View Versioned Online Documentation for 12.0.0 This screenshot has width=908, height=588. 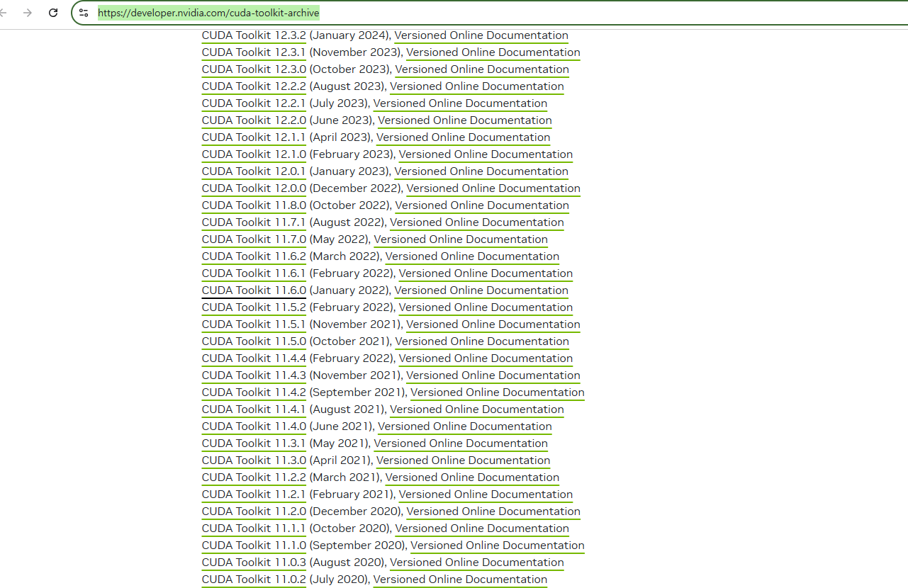point(493,188)
